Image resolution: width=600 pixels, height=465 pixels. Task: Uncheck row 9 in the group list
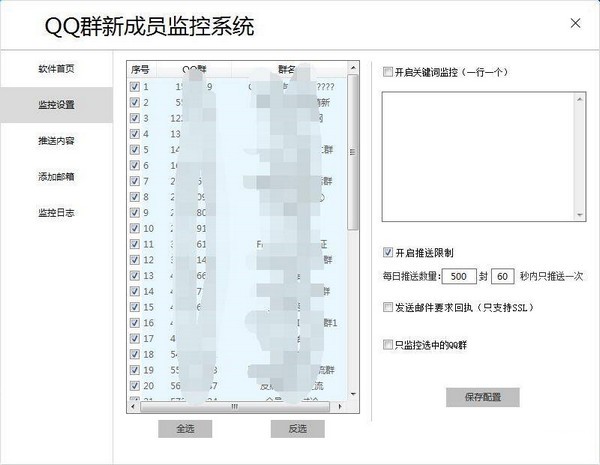click(x=135, y=212)
